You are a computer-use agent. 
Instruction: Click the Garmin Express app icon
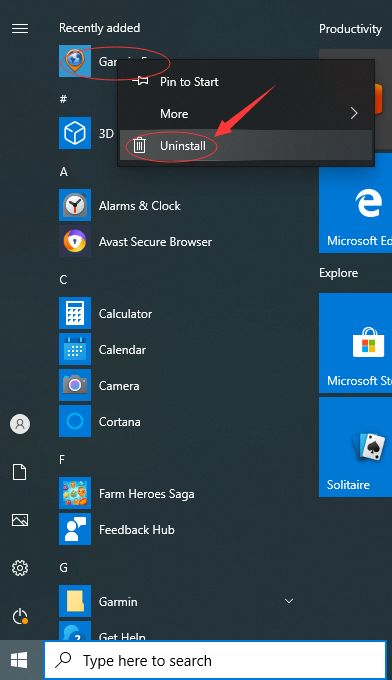[x=75, y=61]
